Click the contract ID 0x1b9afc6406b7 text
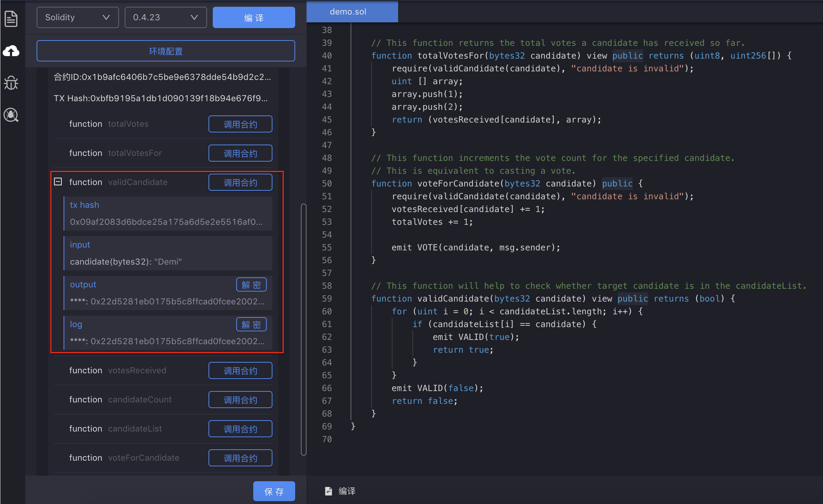Viewport: 823px width, 504px height. 162,77
